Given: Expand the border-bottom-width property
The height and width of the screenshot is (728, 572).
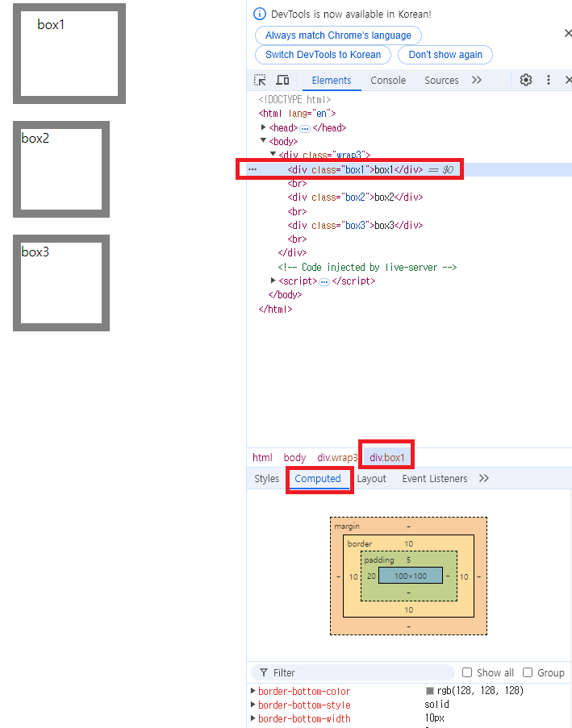Looking at the screenshot, I should pos(253,718).
